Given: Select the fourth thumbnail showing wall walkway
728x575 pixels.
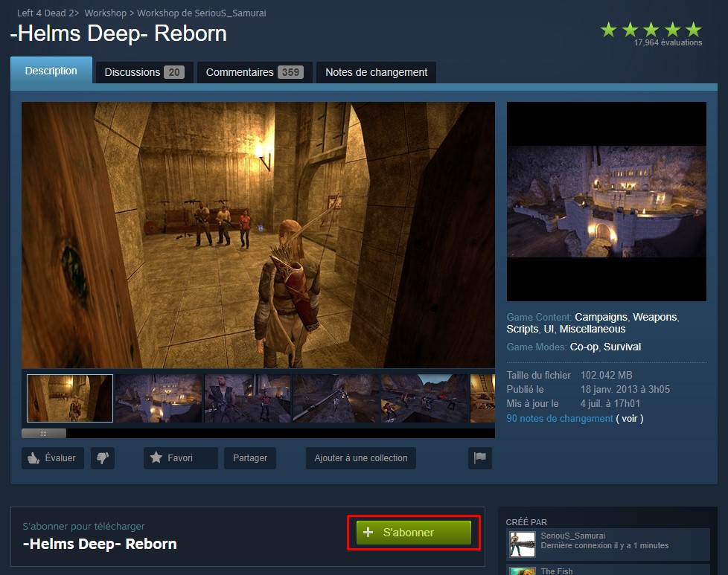Looking at the screenshot, I should click(x=336, y=398).
